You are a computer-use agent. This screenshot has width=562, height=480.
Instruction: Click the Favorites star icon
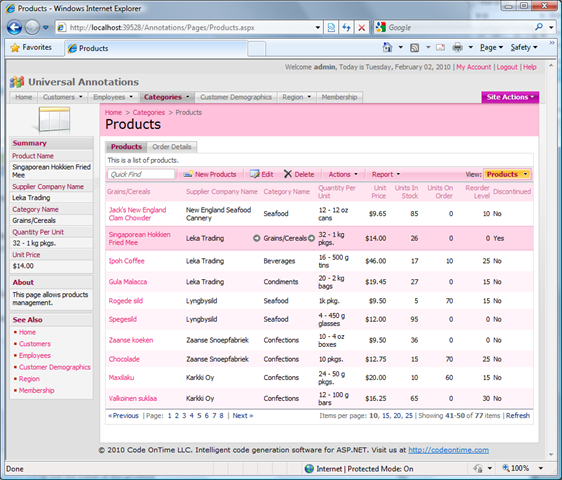pos(15,48)
